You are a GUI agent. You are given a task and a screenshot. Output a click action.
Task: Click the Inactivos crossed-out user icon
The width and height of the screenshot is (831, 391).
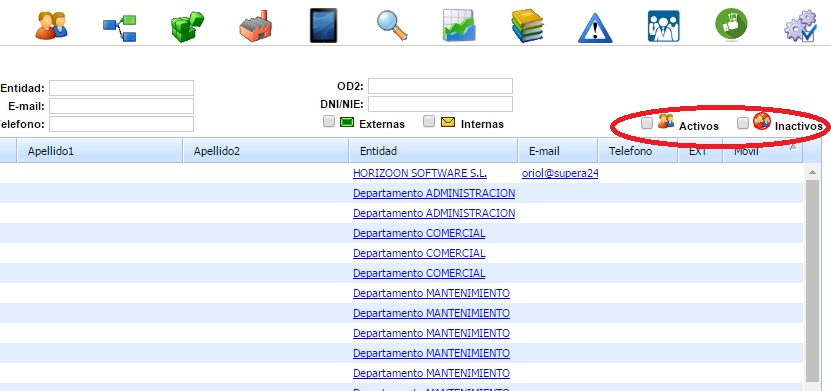[x=762, y=121]
